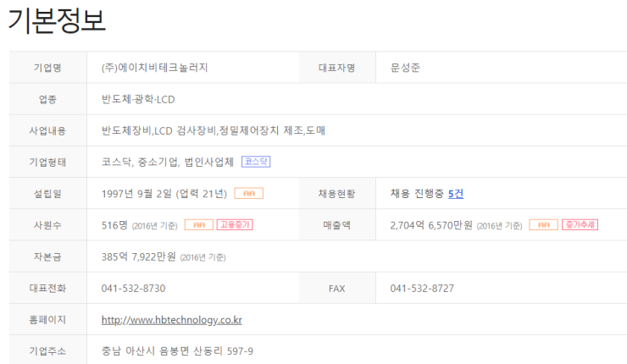Click the 기본정보 heading

coord(57,20)
